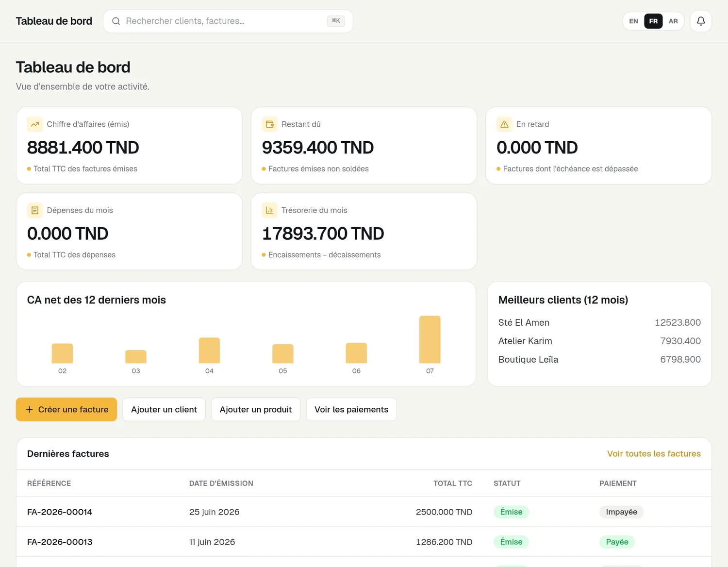This screenshot has width=728, height=567.
Task: Click the month 03 bar in chart
Action: [136, 357]
